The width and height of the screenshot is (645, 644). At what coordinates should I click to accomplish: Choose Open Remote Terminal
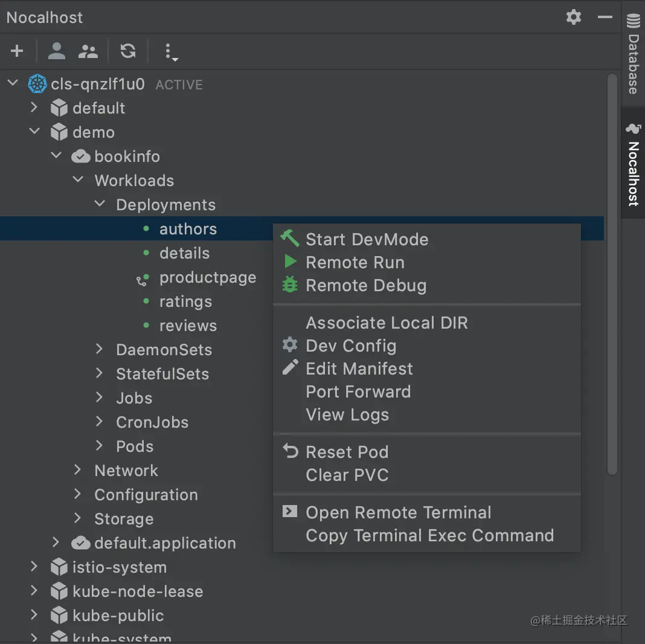pos(426,513)
